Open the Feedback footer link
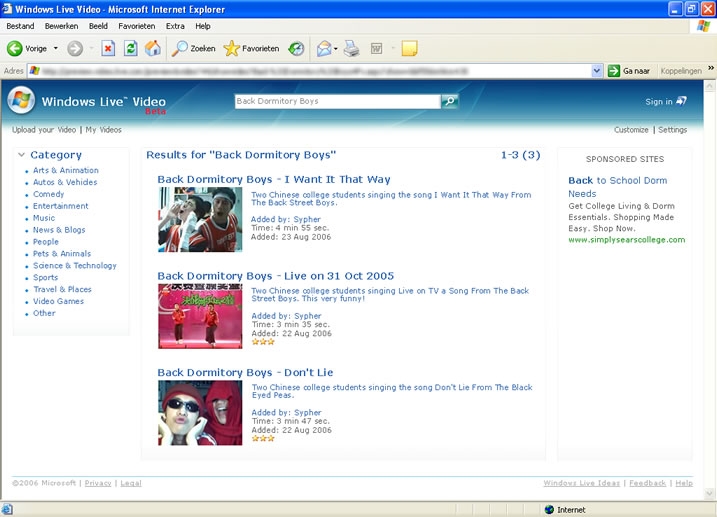 coord(647,483)
